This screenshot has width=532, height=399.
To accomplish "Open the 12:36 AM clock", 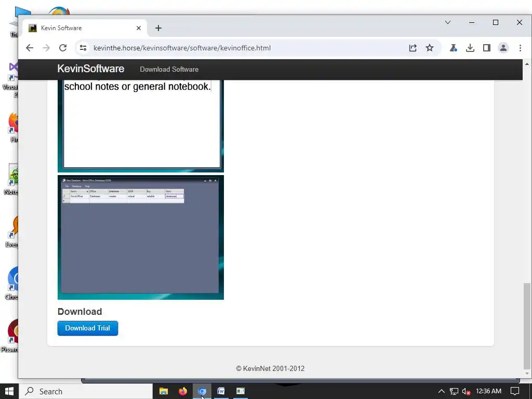I will (488, 391).
